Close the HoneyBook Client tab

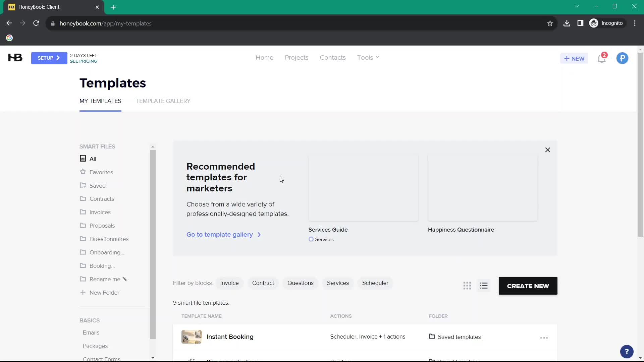point(97,7)
